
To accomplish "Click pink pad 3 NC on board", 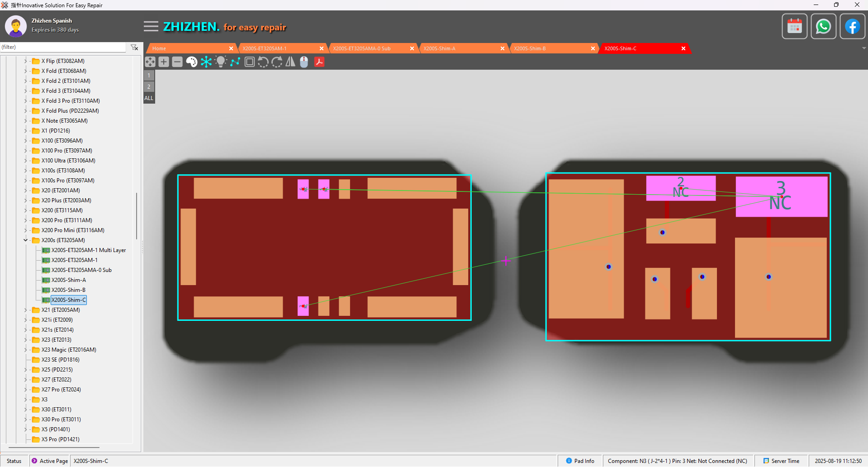I will [781, 196].
